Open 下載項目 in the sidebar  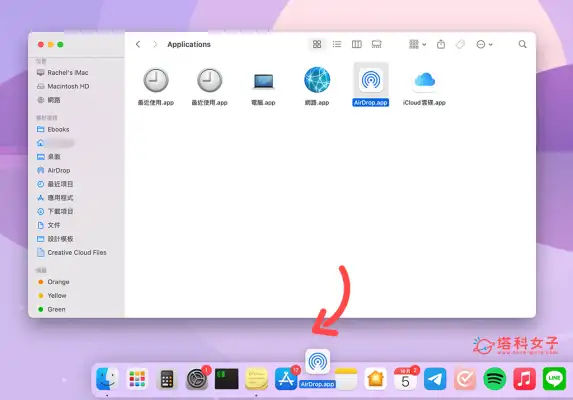55,212
